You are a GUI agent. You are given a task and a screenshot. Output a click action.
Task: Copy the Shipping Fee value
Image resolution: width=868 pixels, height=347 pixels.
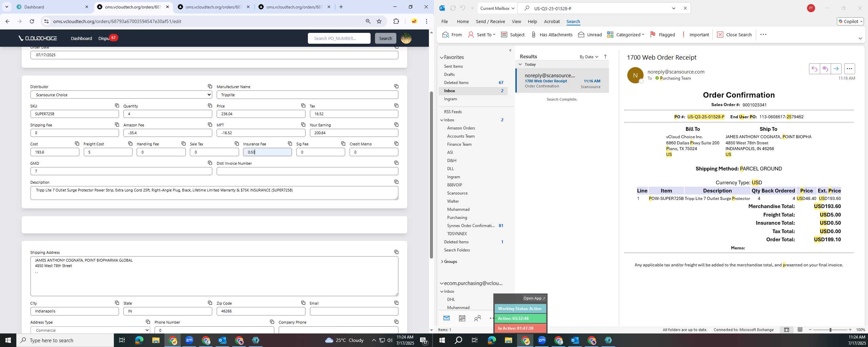coord(117,125)
